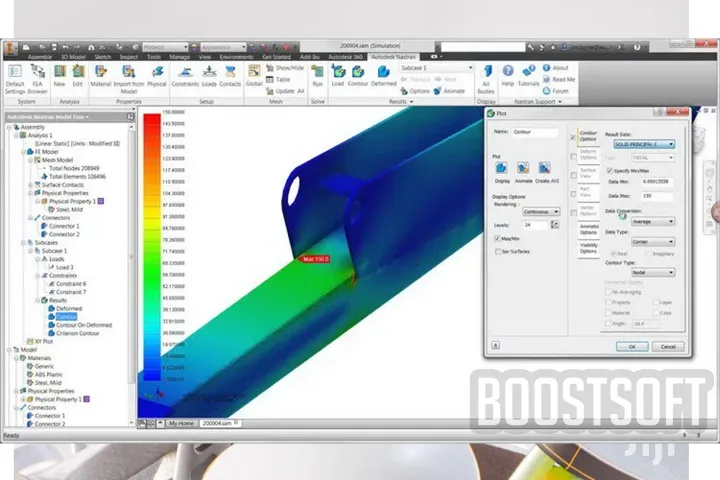Screen dimensions: 720x480
Task: Open the Environments ribbon tab
Action: 236,57
